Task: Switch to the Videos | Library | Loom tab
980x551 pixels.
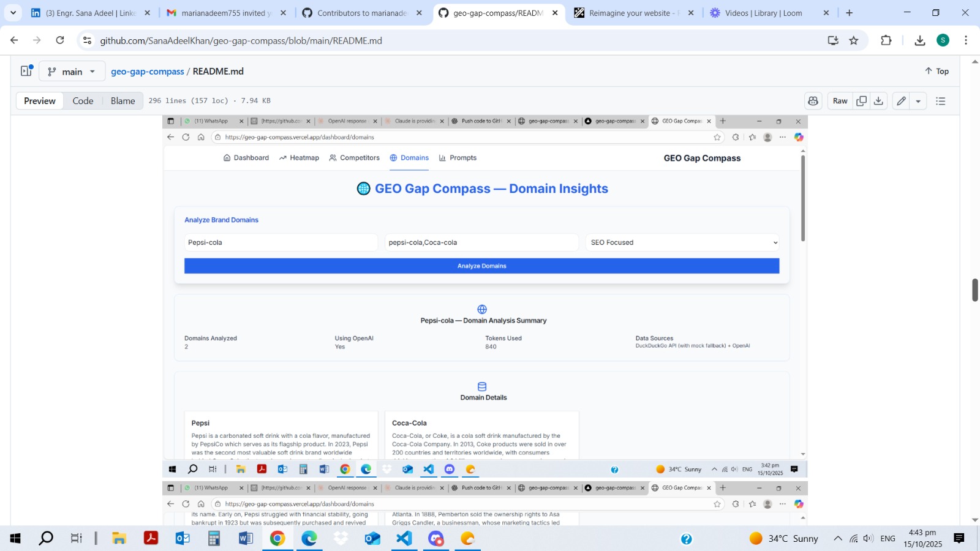Action: point(770,13)
